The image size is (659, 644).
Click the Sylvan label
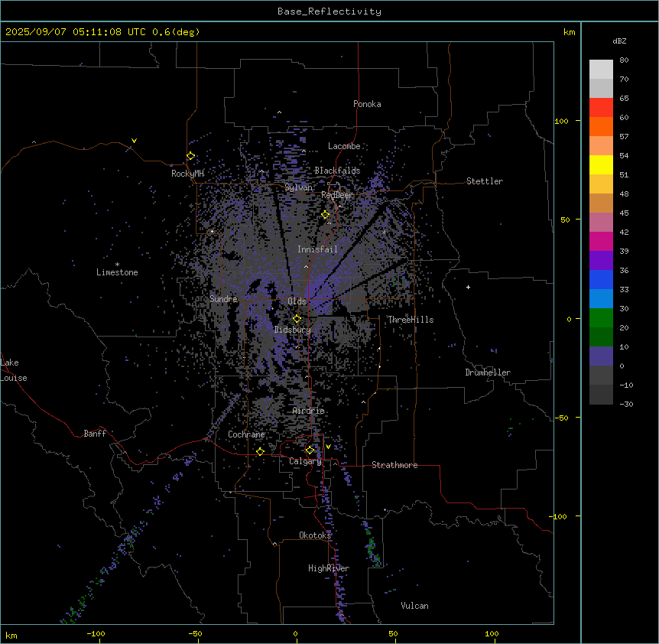298,187
